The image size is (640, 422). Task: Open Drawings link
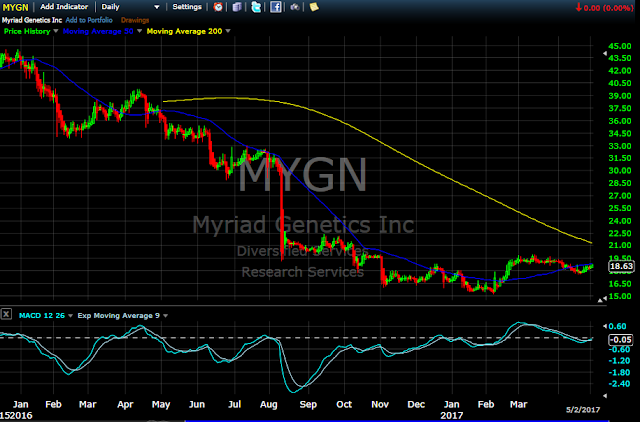click(x=135, y=20)
